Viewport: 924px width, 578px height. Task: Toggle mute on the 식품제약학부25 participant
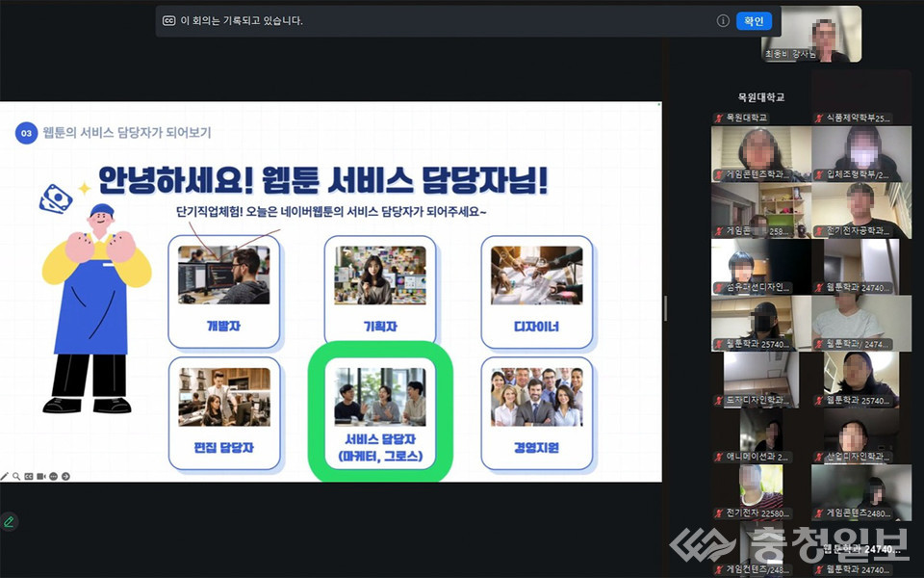[x=817, y=118]
